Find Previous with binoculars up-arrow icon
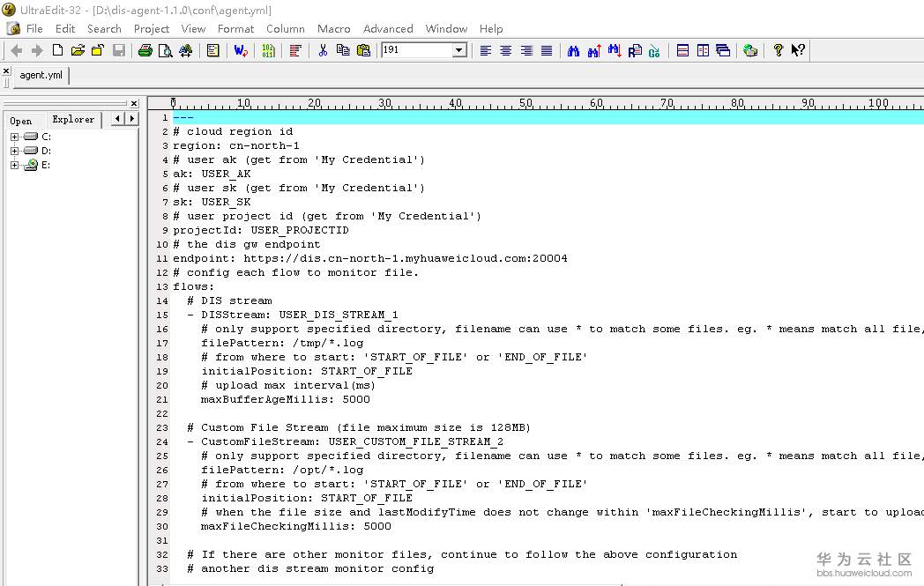This screenshot has height=586, width=924. point(594,50)
